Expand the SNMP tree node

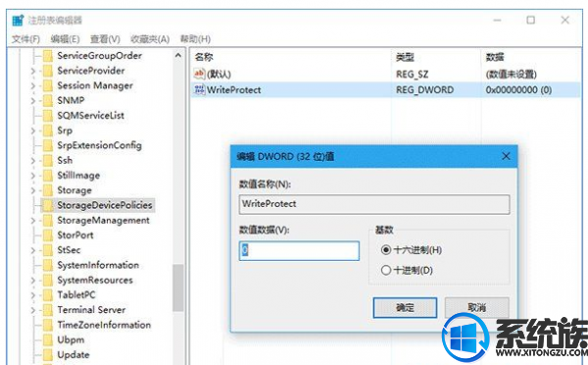(x=33, y=101)
